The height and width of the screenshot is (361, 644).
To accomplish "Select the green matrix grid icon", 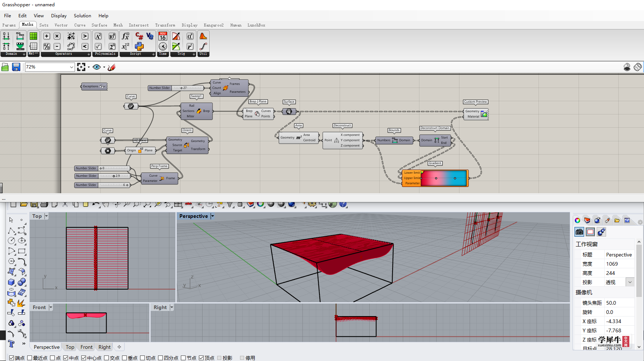I will tap(33, 36).
